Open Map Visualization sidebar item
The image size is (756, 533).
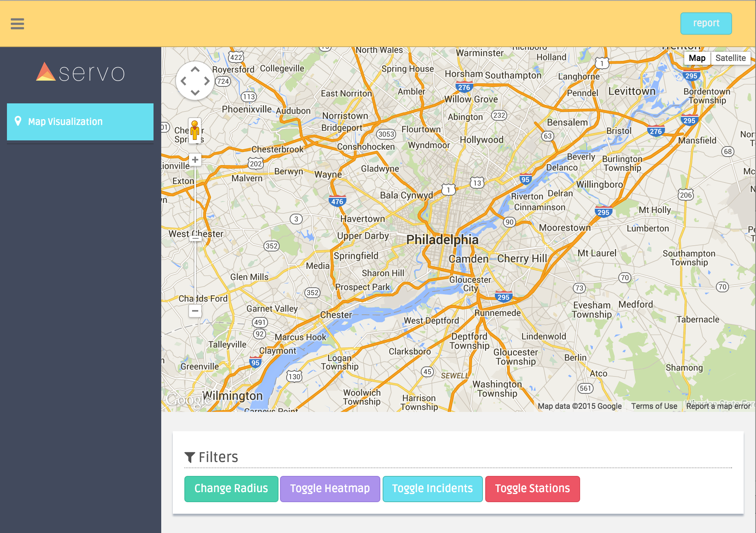[80, 122]
